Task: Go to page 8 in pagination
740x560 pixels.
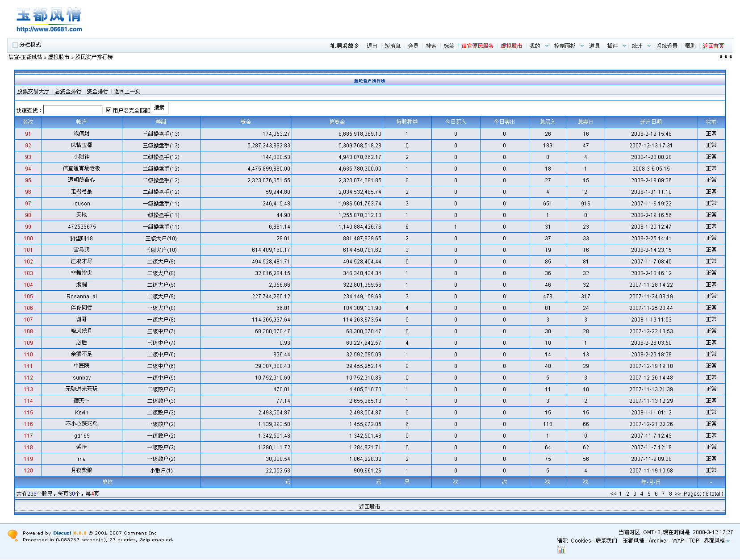Action: [x=670, y=494]
